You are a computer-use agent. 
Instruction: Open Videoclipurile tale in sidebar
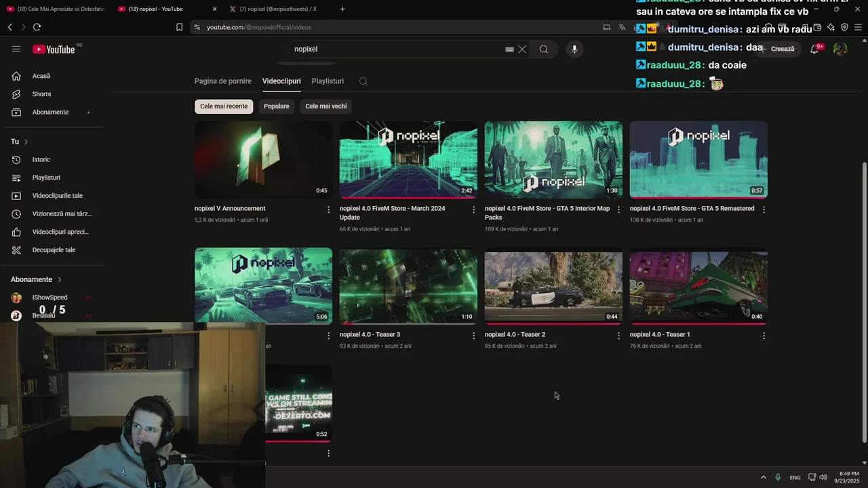click(54, 196)
